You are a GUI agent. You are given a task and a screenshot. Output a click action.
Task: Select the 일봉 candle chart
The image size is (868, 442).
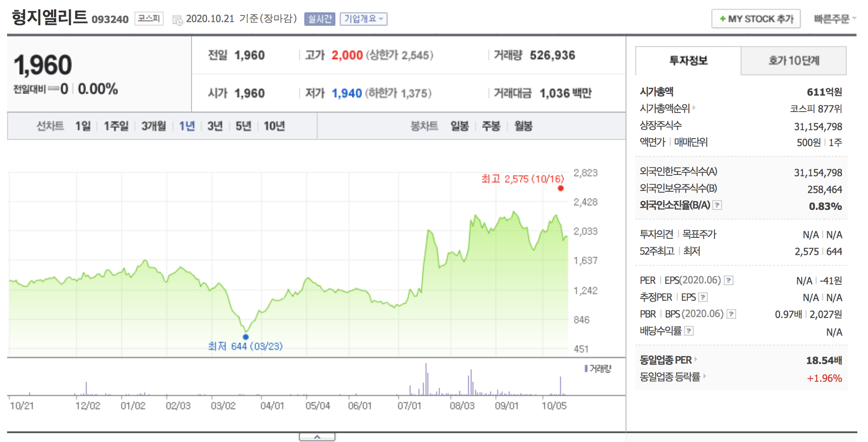460,126
